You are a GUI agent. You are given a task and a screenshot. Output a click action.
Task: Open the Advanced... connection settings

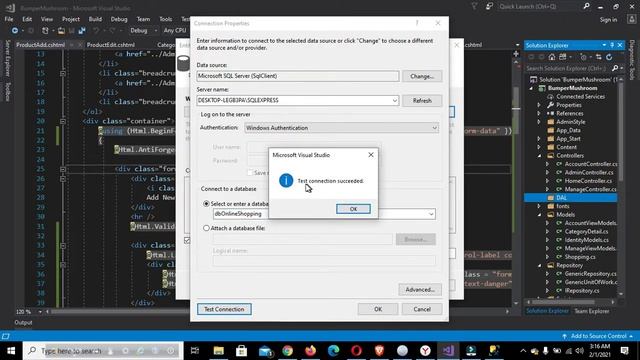tap(420, 289)
